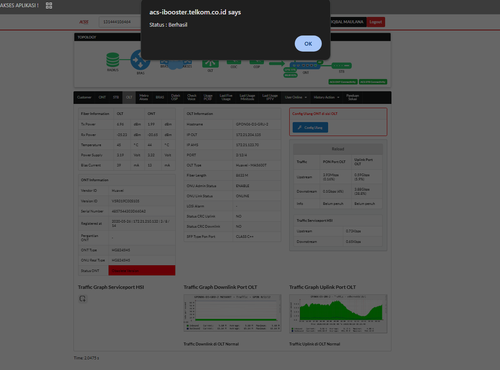Screen dimensions: 500x370
Task: Click the Logout button
Action: click(x=376, y=22)
